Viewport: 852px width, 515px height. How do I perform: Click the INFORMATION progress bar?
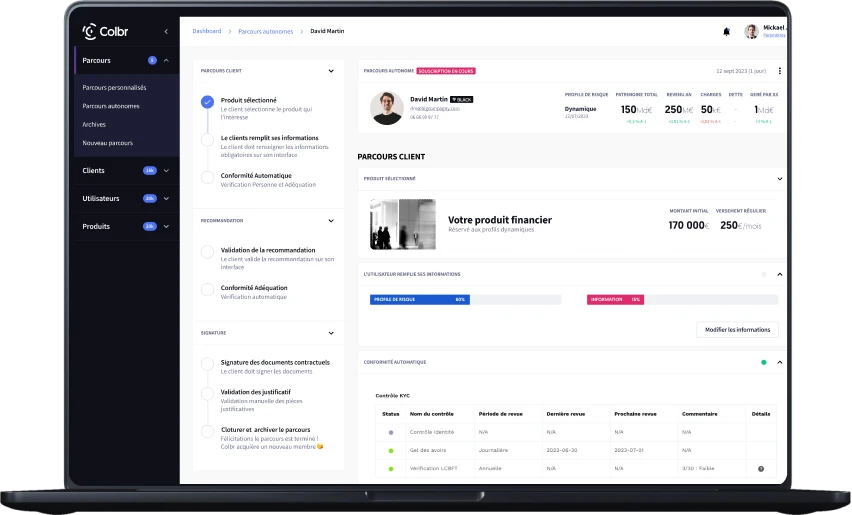coord(682,299)
